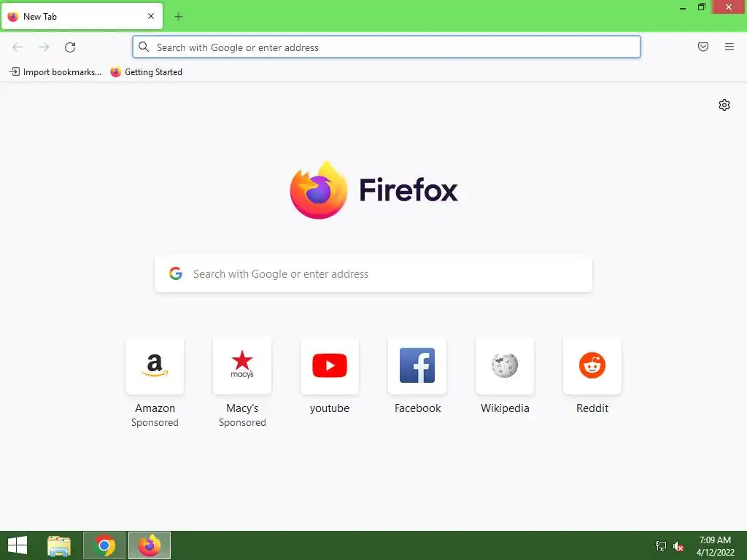Click the magnifier icon in address bar

coord(144,47)
